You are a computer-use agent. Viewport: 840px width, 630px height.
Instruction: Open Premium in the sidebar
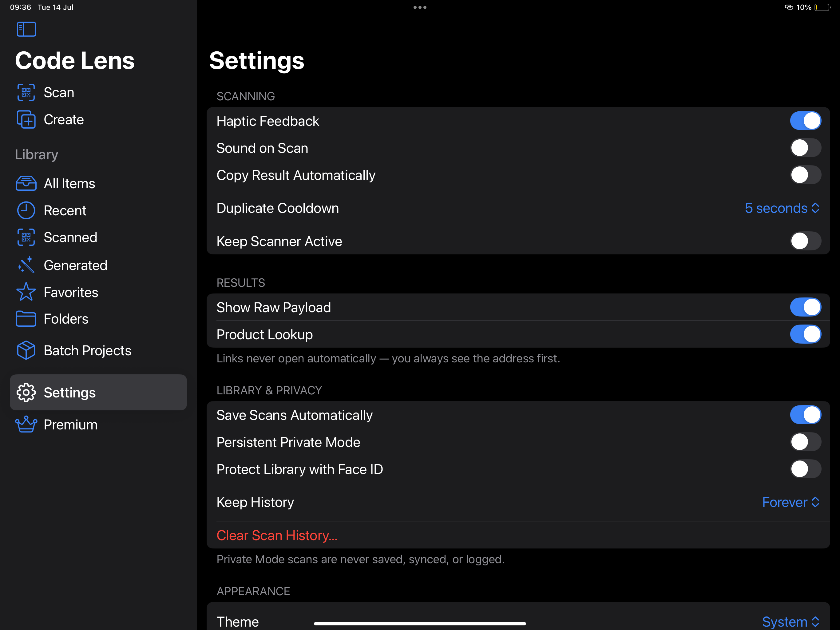pos(98,425)
